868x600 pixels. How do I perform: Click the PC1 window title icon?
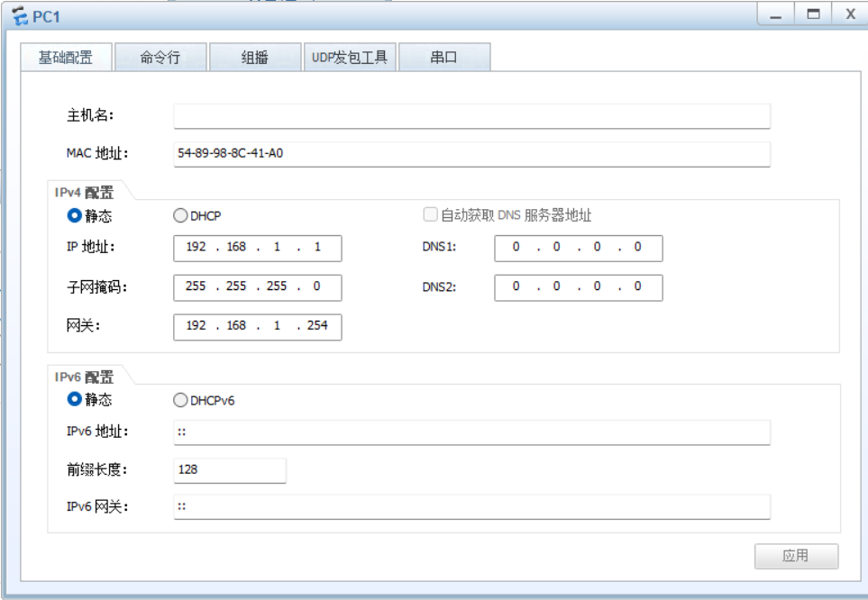point(20,16)
